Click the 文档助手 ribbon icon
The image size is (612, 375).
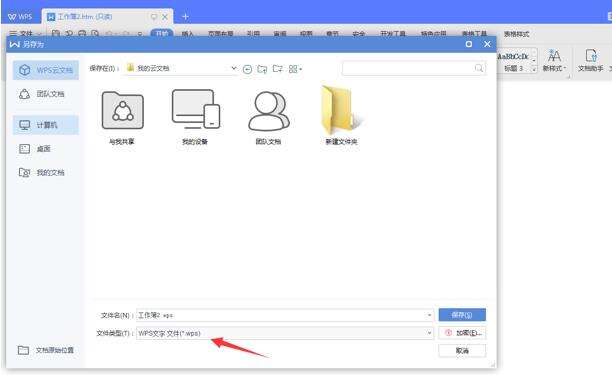coord(590,61)
